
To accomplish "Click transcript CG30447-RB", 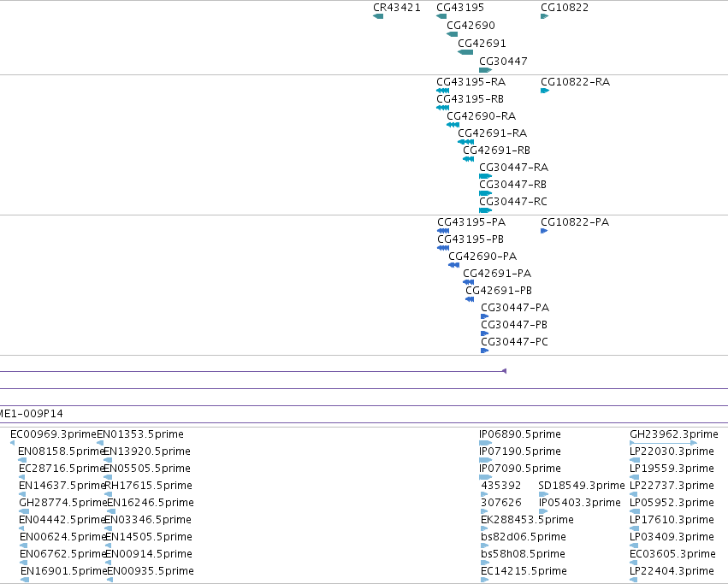I will pos(485,193).
